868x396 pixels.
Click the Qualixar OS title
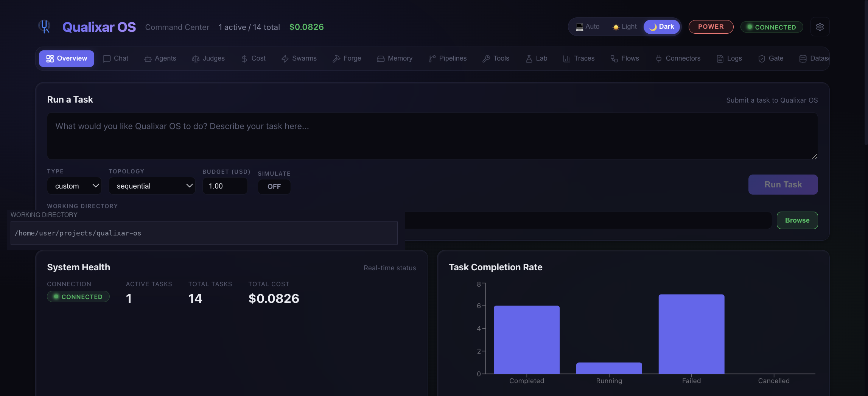pyautogui.click(x=99, y=27)
